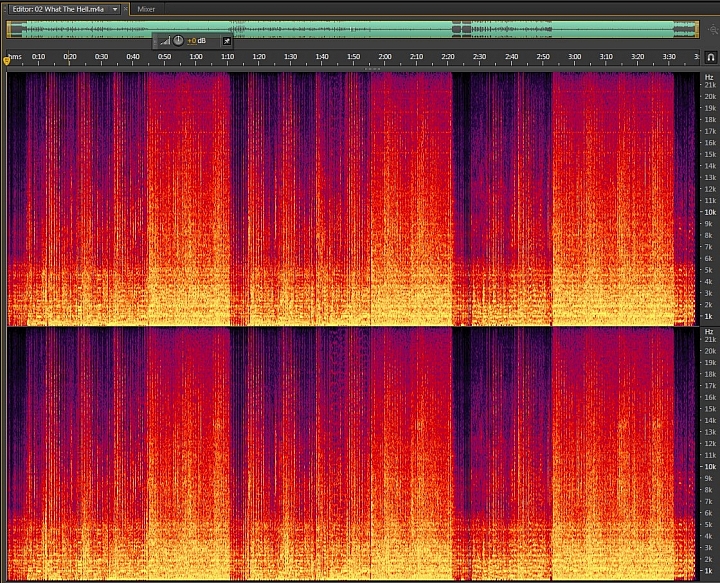The width and height of the screenshot is (720, 583).
Task: Click 10k on lower frequency ruler
Action: tap(710, 466)
